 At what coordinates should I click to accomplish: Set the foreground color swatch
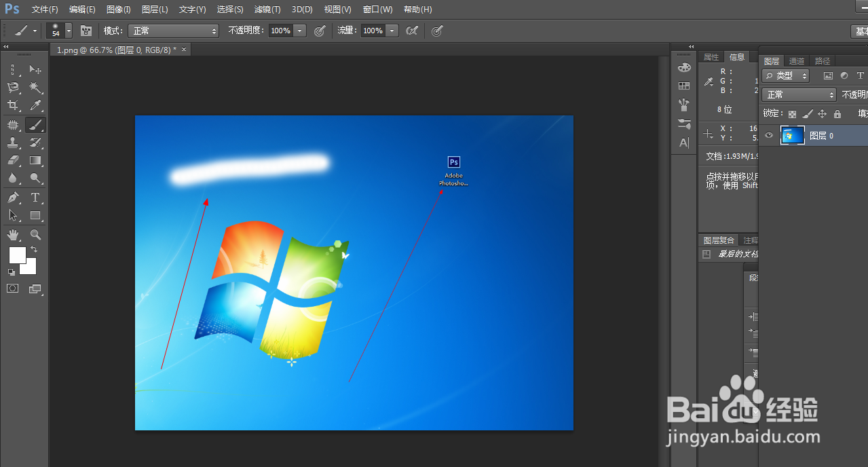[17, 256]
